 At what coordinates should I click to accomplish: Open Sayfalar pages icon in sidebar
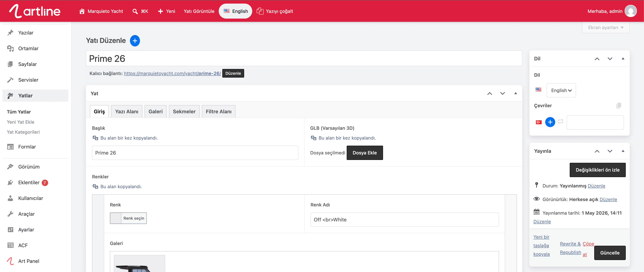(10, 64)
